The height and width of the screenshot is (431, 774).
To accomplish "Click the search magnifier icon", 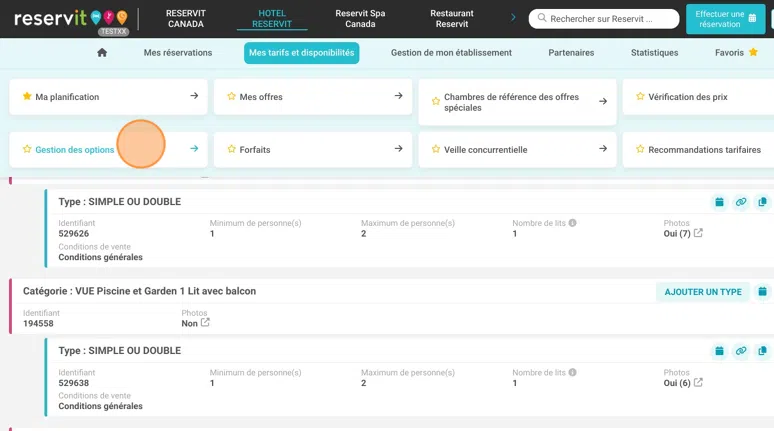I will [x=542, y=18].
